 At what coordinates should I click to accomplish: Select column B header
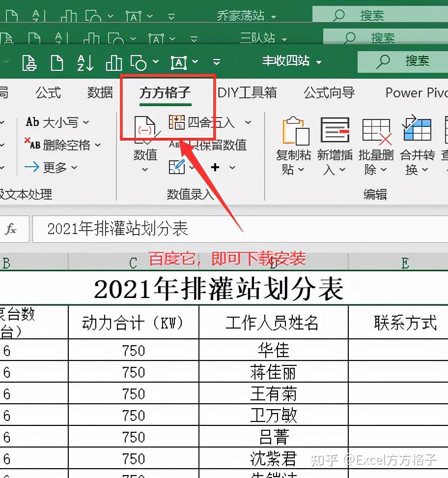tap(34, 263)
